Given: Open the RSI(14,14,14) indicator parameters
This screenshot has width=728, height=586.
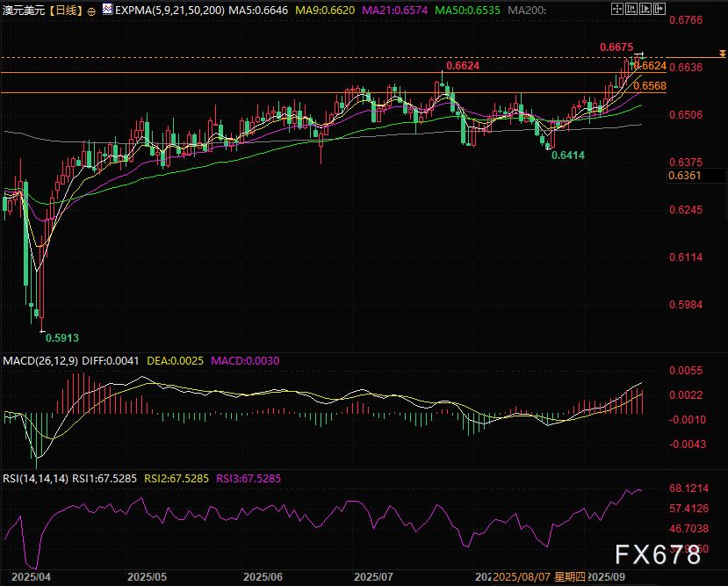Looking at the screenshot, I should click(36, 478).
